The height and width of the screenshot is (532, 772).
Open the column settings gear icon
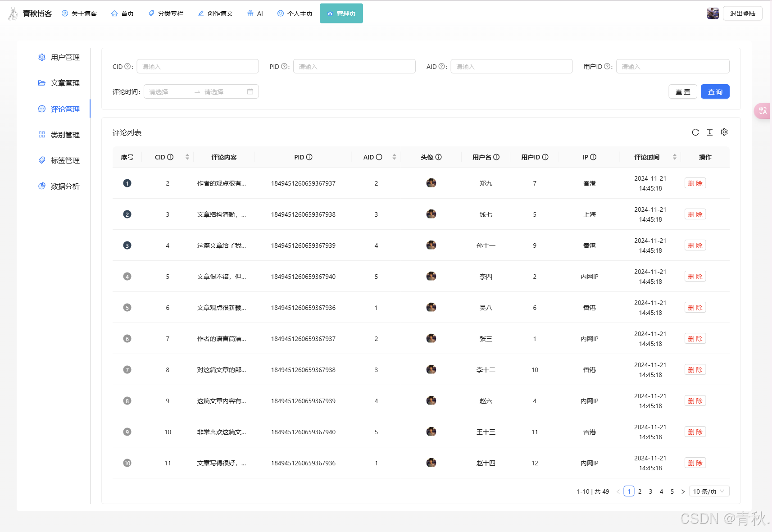[724, 132]
